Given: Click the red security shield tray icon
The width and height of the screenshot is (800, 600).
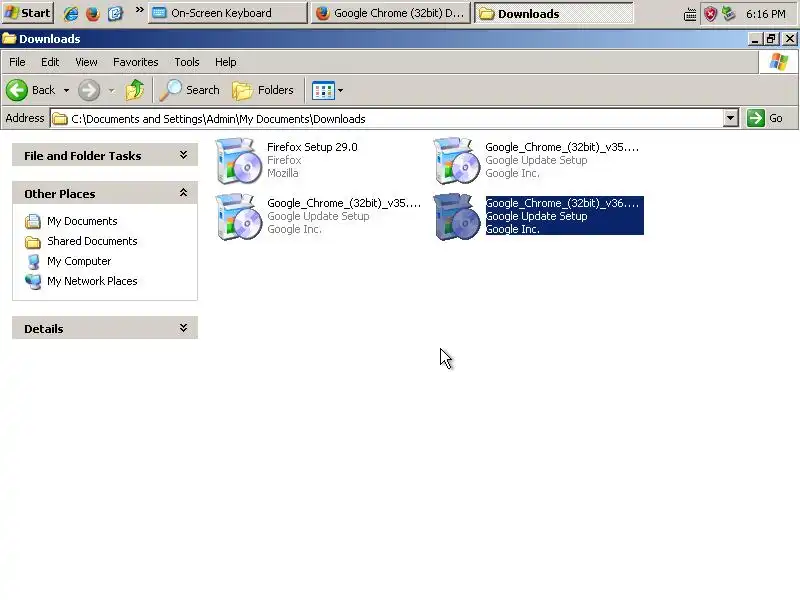Looking at the screenshot, I should point(710,14).
